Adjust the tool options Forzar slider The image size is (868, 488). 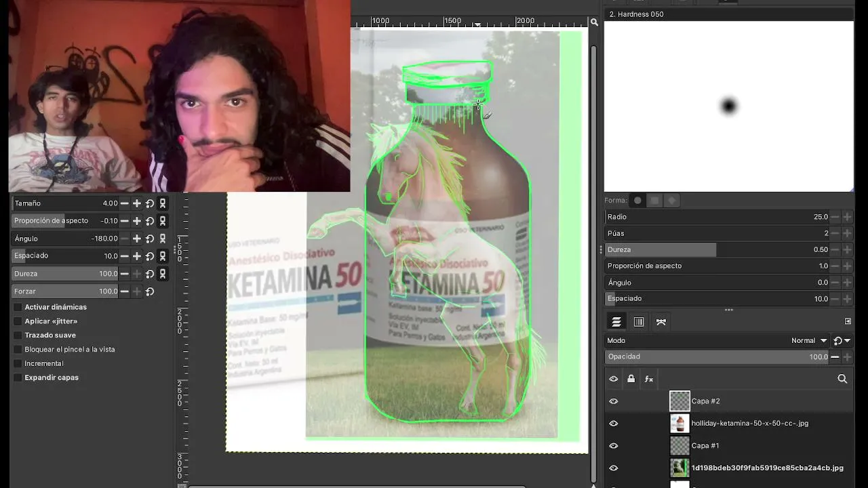[x=65, y=291]
